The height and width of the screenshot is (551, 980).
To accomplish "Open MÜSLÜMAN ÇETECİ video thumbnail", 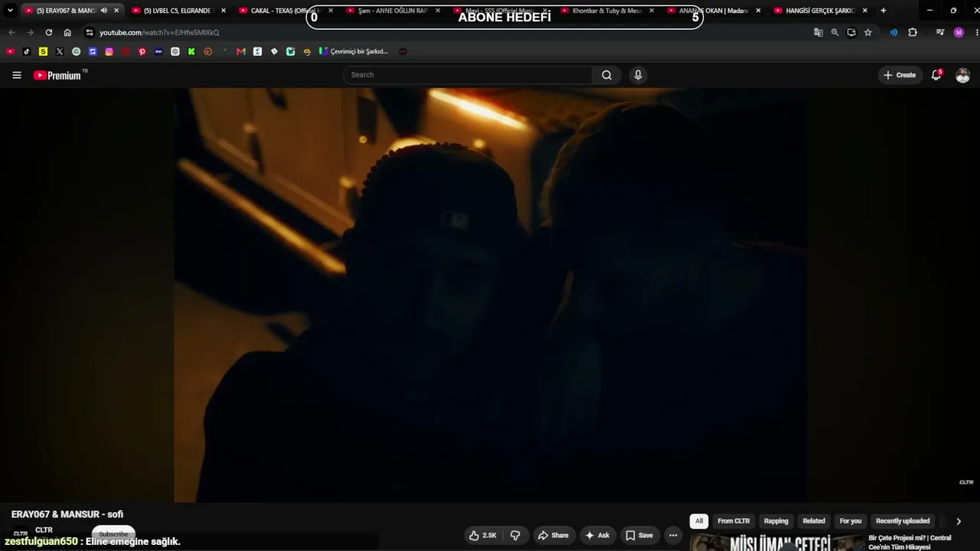I will (x=777, y=543).
